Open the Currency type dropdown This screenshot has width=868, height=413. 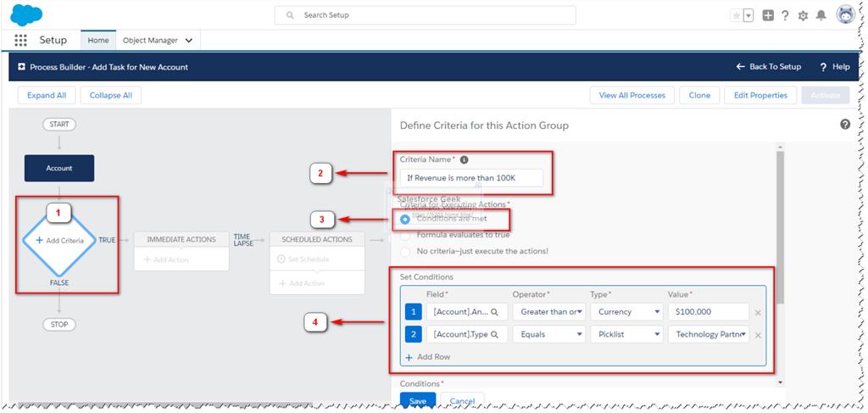(x=626, y=312)
